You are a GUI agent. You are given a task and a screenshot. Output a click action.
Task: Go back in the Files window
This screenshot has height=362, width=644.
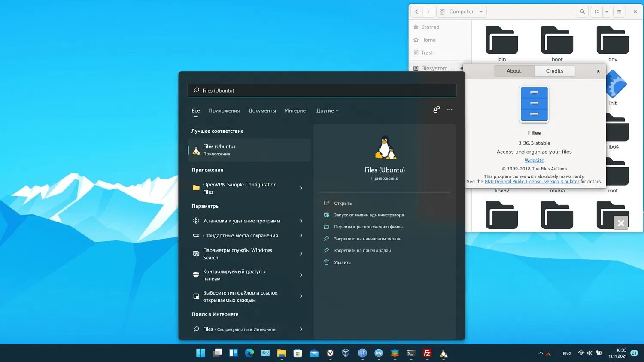[416, 12]
